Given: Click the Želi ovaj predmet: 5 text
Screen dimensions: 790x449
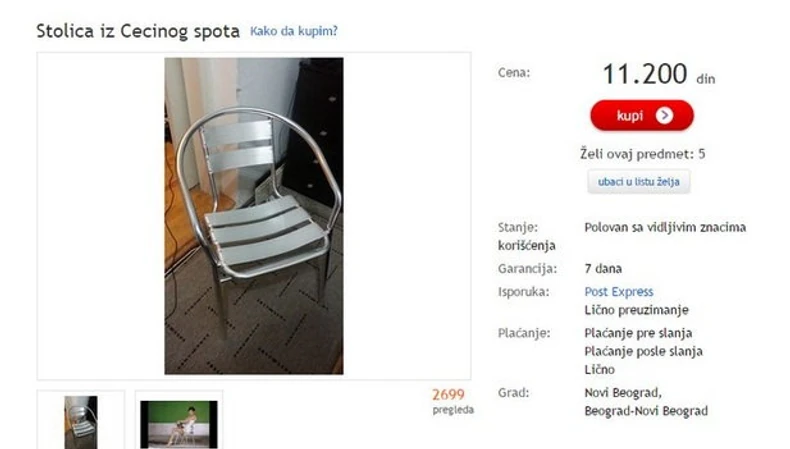Looking at the screenshot, I should coord(642,154).
